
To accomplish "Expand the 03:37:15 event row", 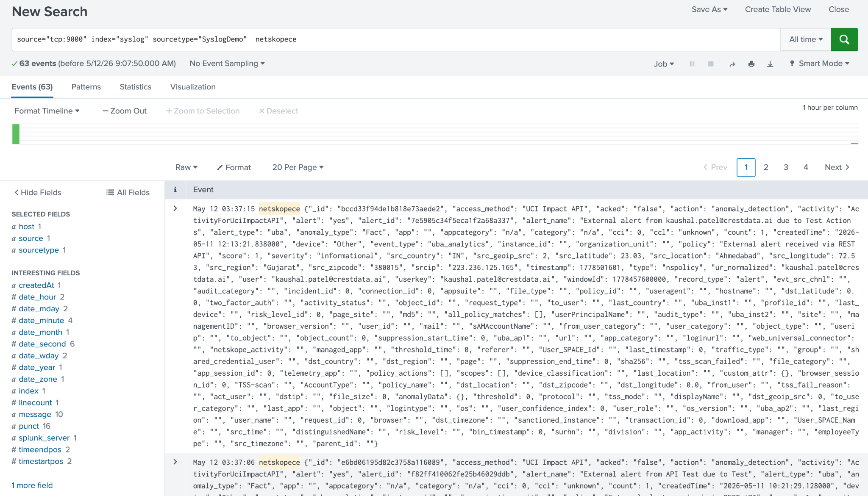I will point(175,208).
